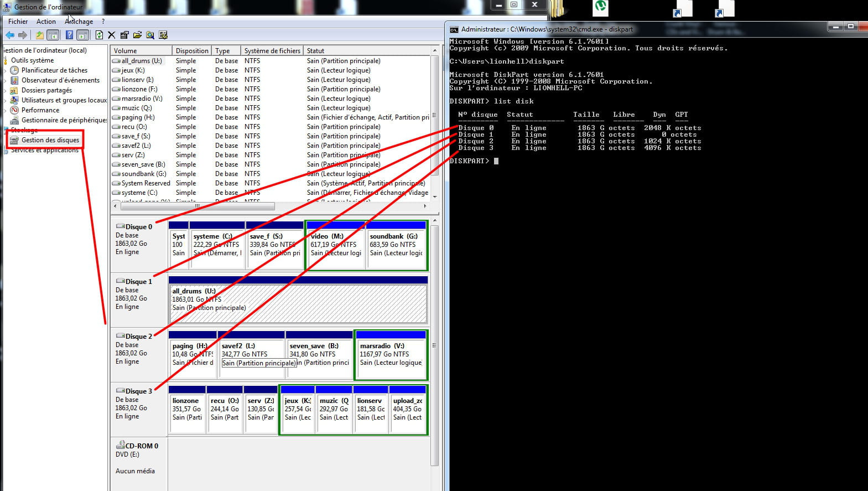Viewport: 868px width, 491px height.
Task: Toggle the action pane toolbar icon
Action: coord(82,35)
